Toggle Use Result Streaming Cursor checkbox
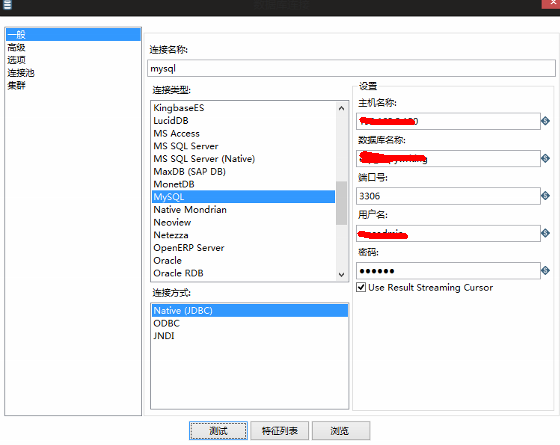 [361, 287]
